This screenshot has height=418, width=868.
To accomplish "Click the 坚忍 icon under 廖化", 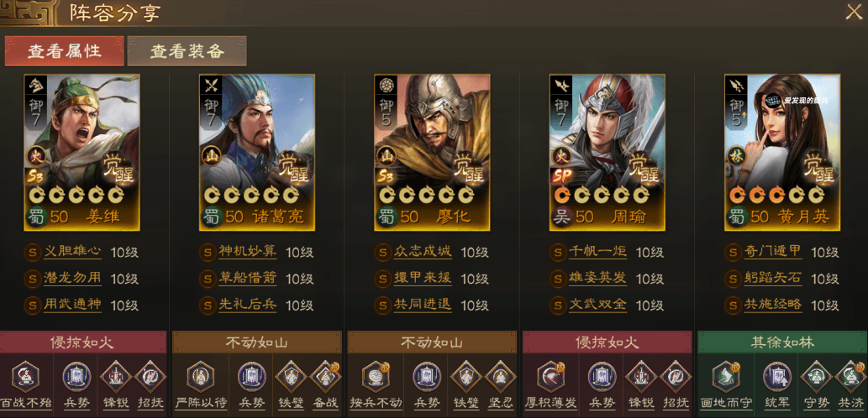I will [501, 377].
